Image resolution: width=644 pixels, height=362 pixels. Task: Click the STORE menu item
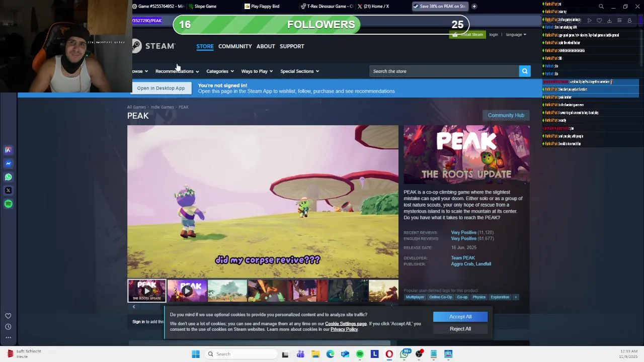pos(205,46)
